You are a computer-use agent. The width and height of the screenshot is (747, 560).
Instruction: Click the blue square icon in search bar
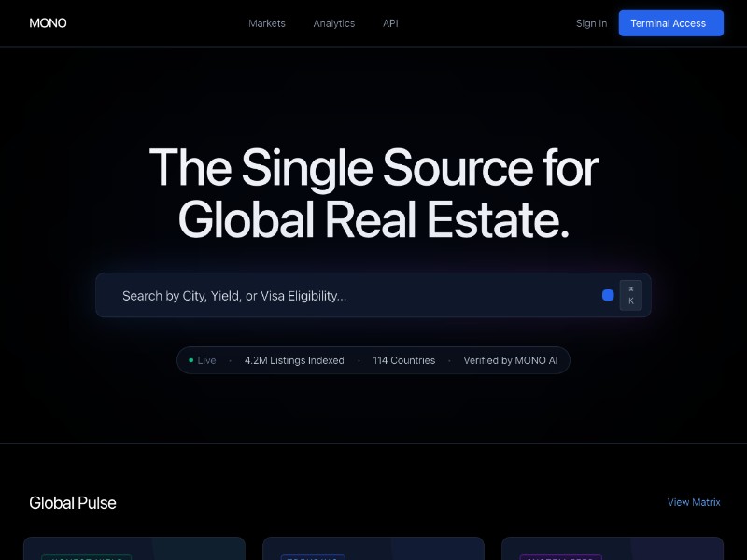coord(608,295)
